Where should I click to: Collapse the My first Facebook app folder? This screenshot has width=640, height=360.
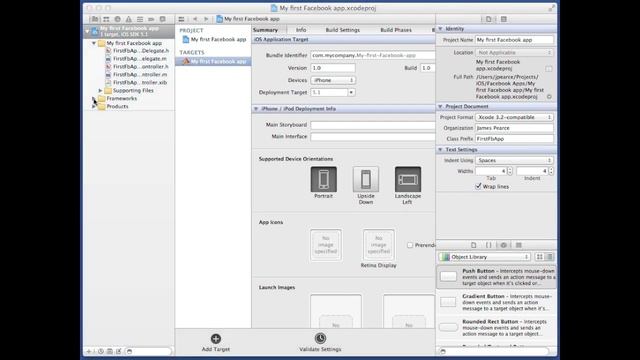coord(94,43)
